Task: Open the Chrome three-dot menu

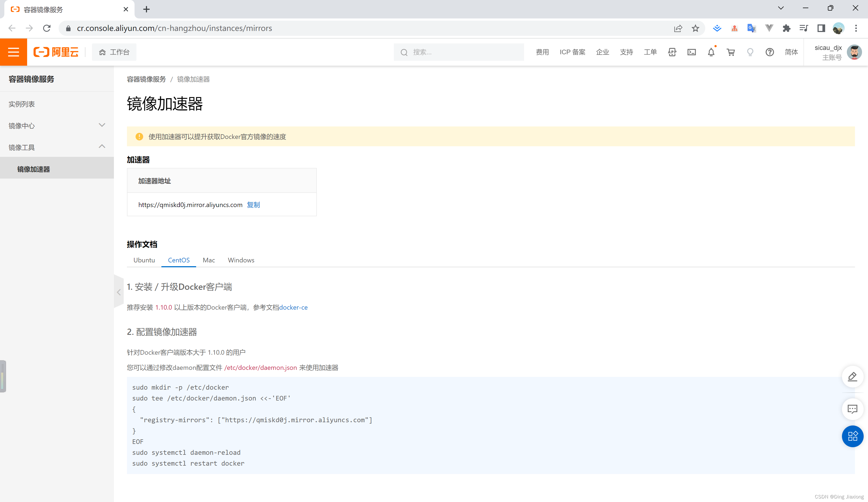Action: tap(856, 28)
